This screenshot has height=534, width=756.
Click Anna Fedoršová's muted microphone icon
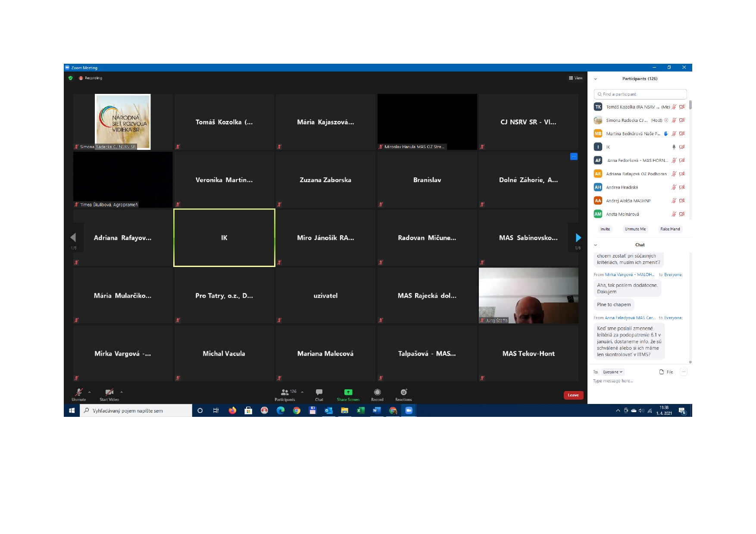pyautogui.click(x=674, y=160)
